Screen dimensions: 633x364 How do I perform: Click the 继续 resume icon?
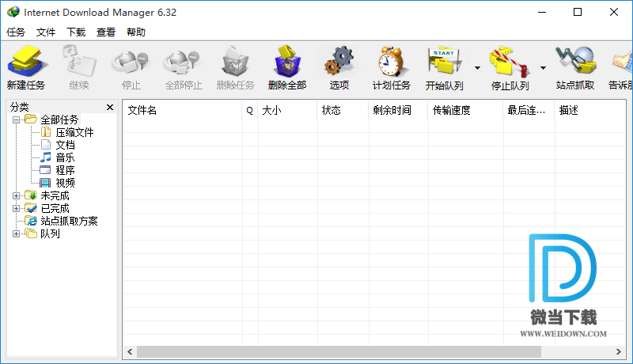pos(79,62)
